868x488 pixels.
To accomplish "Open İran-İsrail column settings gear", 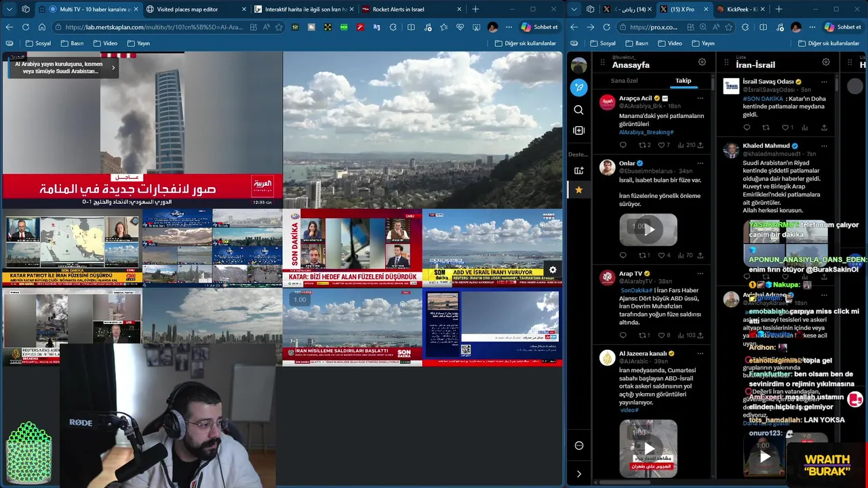I will point(825,62).
